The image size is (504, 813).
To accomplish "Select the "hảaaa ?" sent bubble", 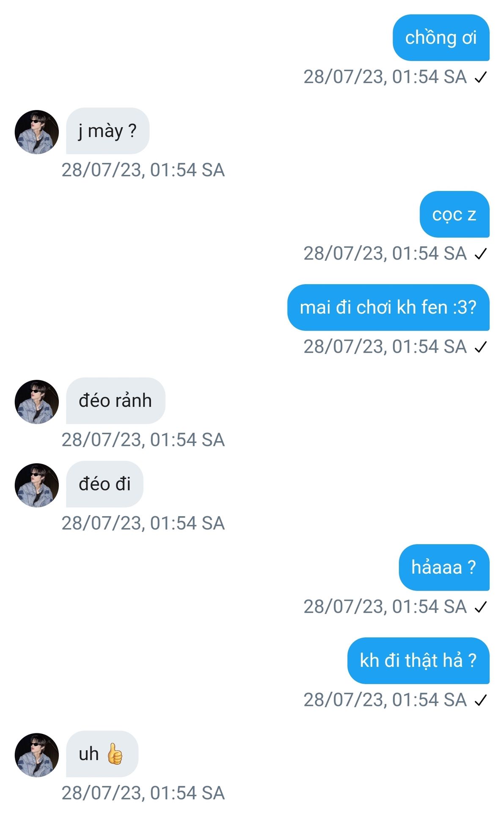I will coord(443,567).
